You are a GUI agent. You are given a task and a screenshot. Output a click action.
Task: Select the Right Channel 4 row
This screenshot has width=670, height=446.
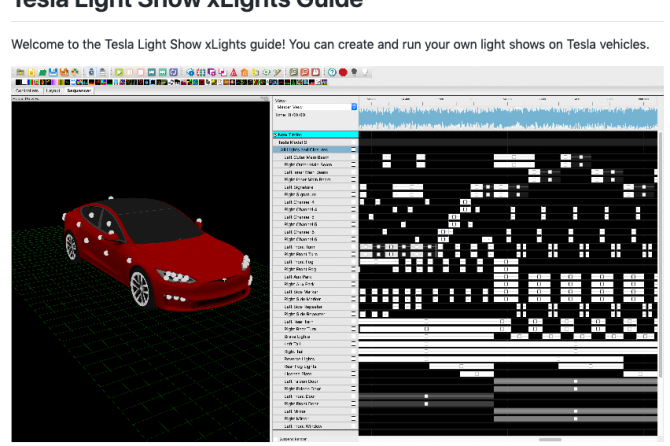(315, 209)
